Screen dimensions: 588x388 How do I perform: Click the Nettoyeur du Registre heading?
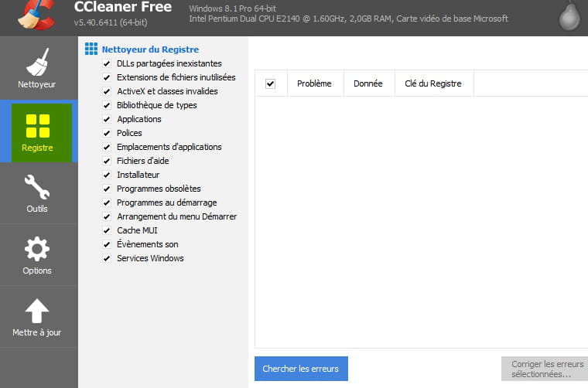(150, 49)
